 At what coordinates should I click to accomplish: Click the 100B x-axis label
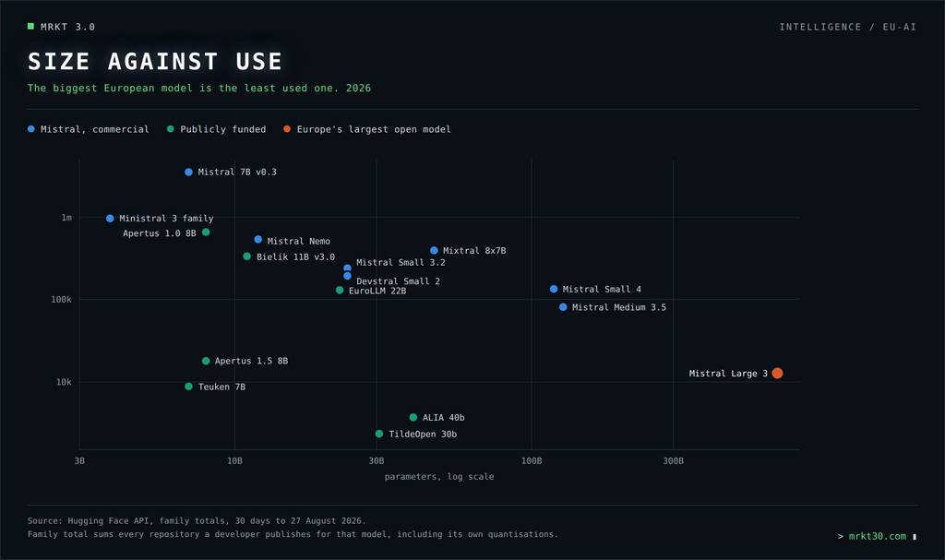[532, 460]
